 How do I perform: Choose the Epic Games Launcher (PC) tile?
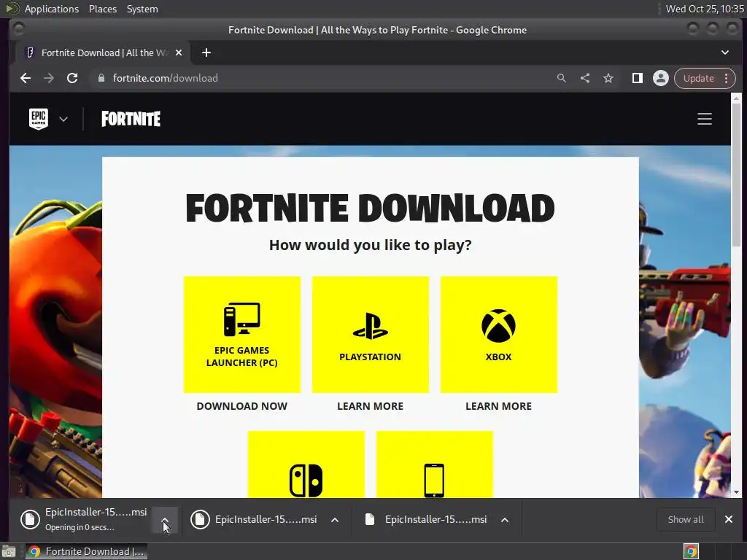(x=242, y=334)
